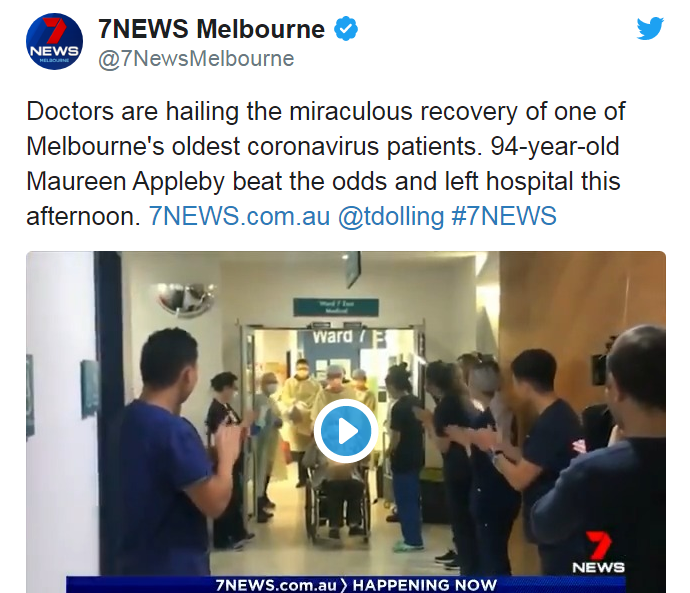Click the 7 NEWS watermark in video
Image resolution: width=690 pixels, height=593 pixels.
click(598, 553)
